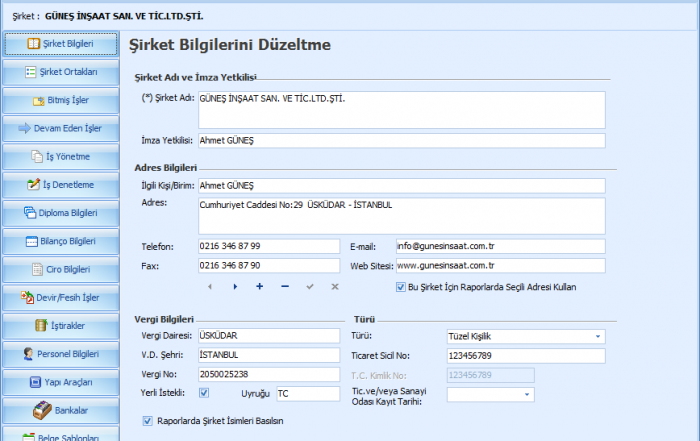Click the plus icon to add address
This screenshot has height=441, width=700.
click(260, 286)
